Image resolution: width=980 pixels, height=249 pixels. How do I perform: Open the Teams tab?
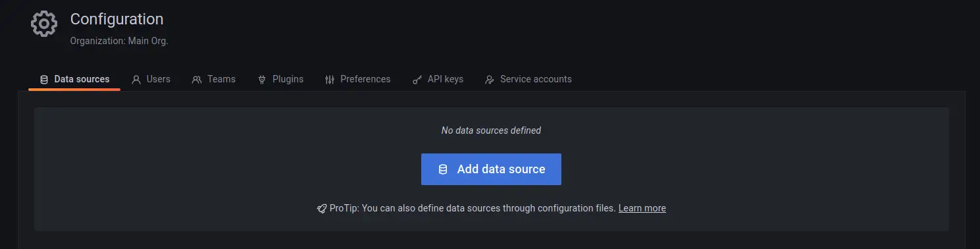pyautogui.click(x=213, y=79)
